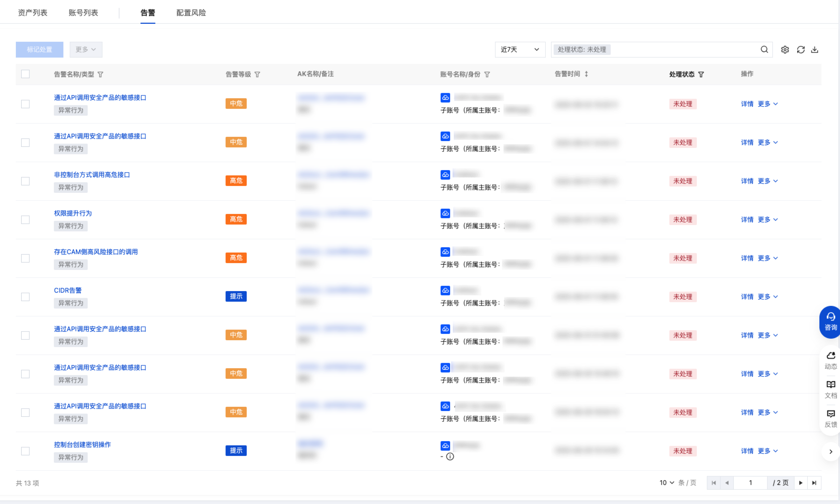Switch to the 配置风险 tab
840x504 pixels.
191,13
